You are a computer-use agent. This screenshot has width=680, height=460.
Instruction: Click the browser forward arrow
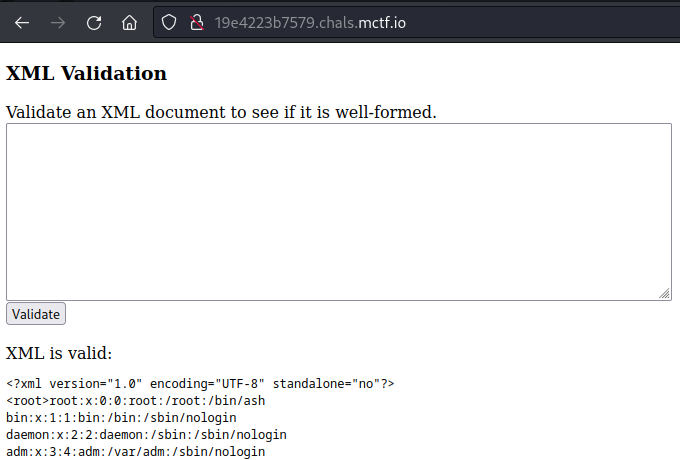(58, 22)
